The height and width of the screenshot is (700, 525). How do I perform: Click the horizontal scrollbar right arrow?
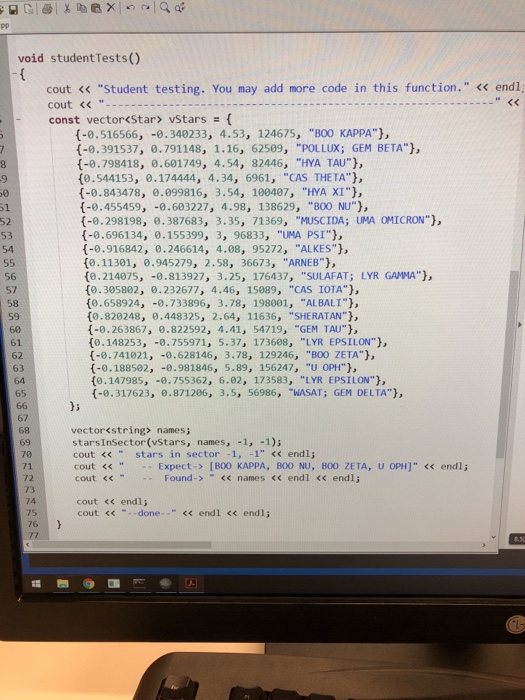[x=484, y=545]
